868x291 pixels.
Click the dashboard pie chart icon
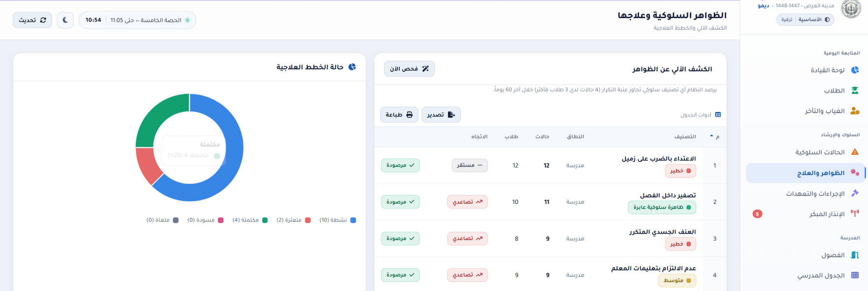(855, 70)
